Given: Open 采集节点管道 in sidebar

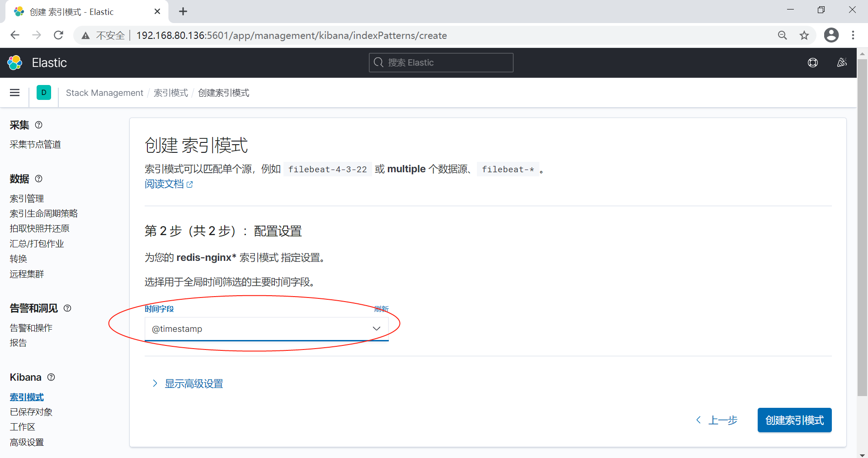Looking at the screenshot, I should (35, 144).
